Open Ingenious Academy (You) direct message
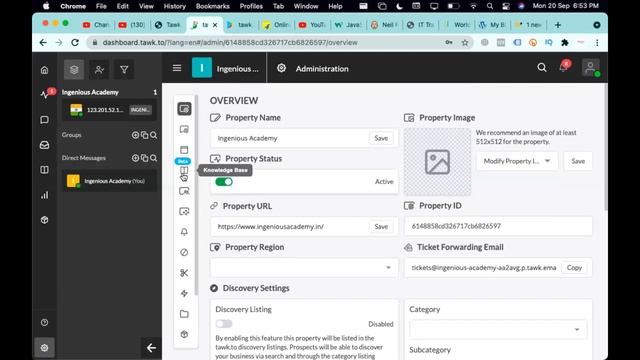 109,181
